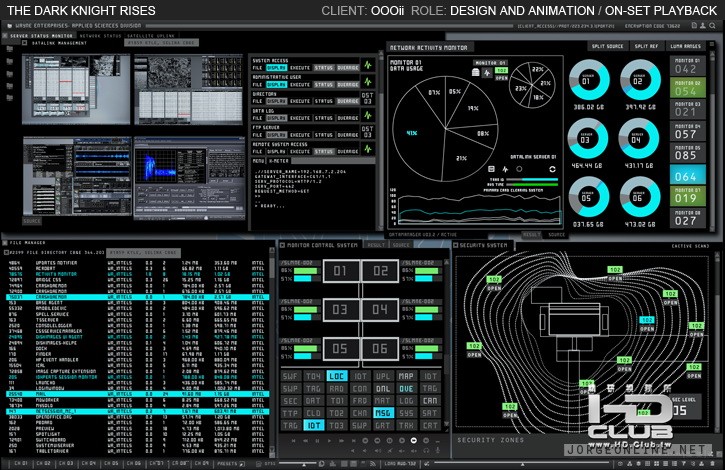The height and width of the screenshot is (470, 725).
Task: Play in Monitor Control playback bar
Action: pyautogui.click(x=329, y=441)
